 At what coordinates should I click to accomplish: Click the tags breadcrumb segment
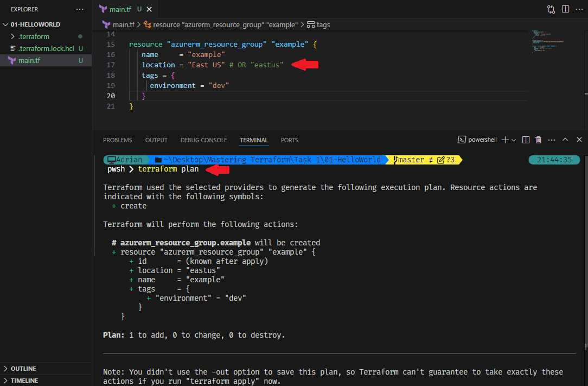pos(323,25)
